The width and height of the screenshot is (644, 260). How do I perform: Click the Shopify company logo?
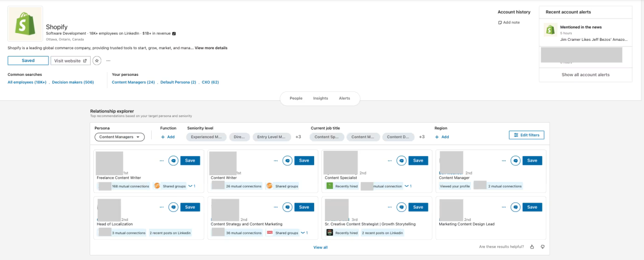coord(25,24)
